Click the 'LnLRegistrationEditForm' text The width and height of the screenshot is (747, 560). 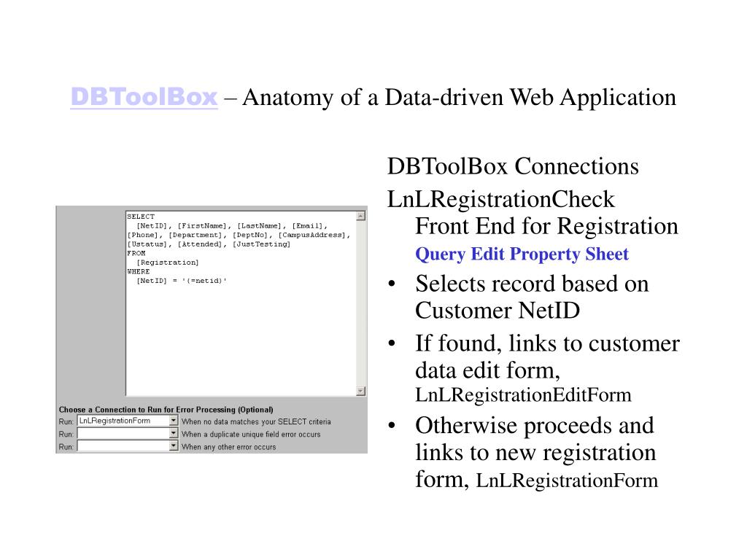(x=523, y=394)
